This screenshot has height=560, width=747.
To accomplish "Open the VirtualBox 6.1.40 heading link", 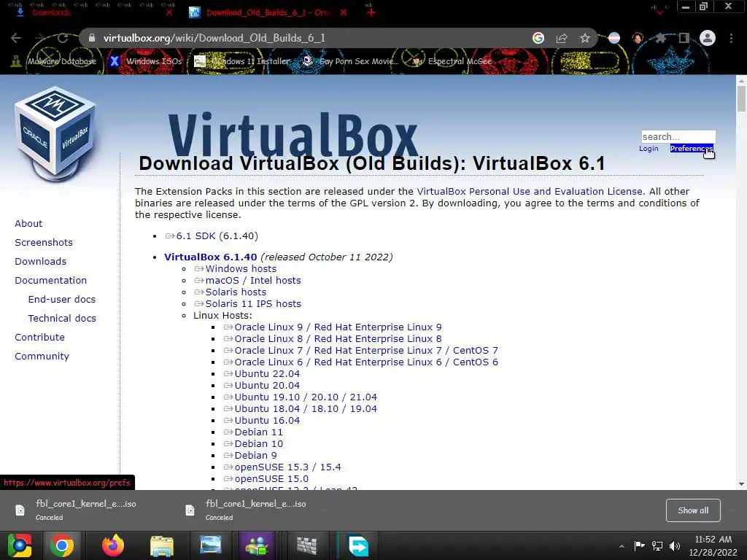I will [x=211, y=257].
